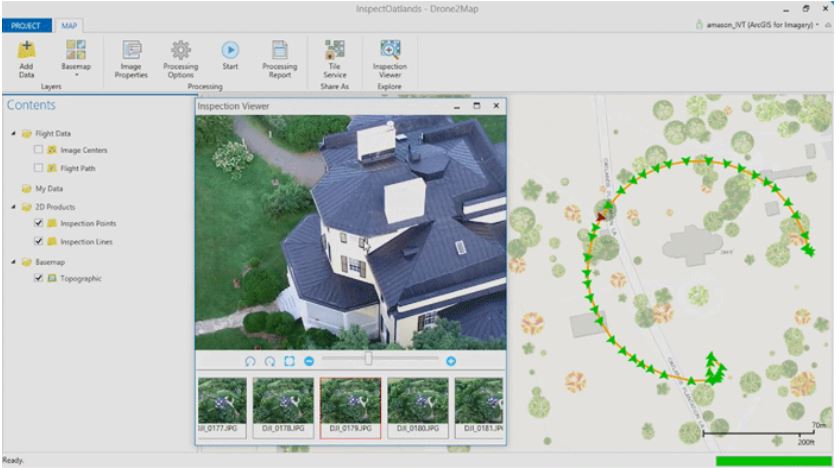
Task: Maximize the Inspection Viewer window
Action: (x=477, y=106)
